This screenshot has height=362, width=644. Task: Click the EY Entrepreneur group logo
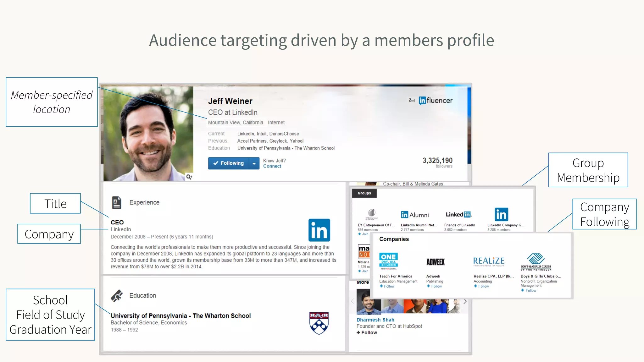click(372, 214)
